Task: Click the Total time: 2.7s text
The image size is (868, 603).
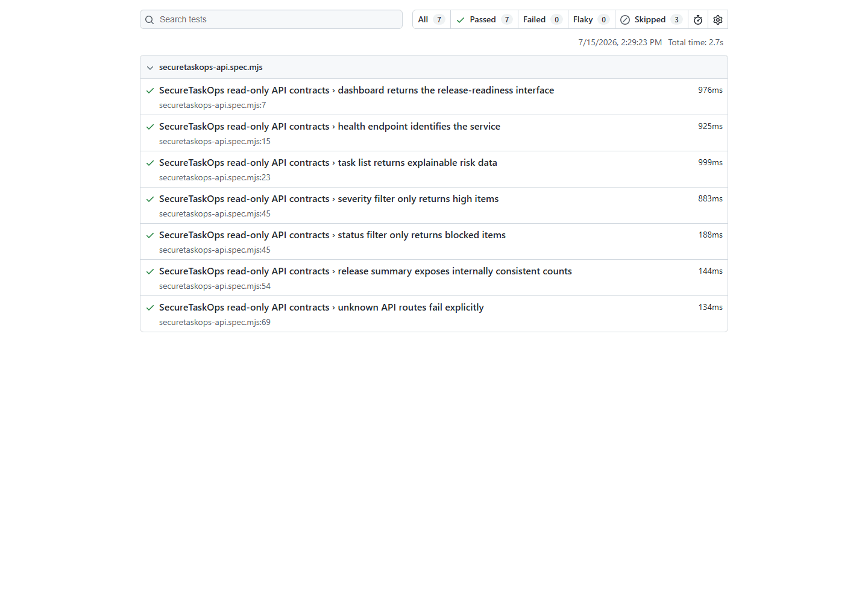Action: 696,42
